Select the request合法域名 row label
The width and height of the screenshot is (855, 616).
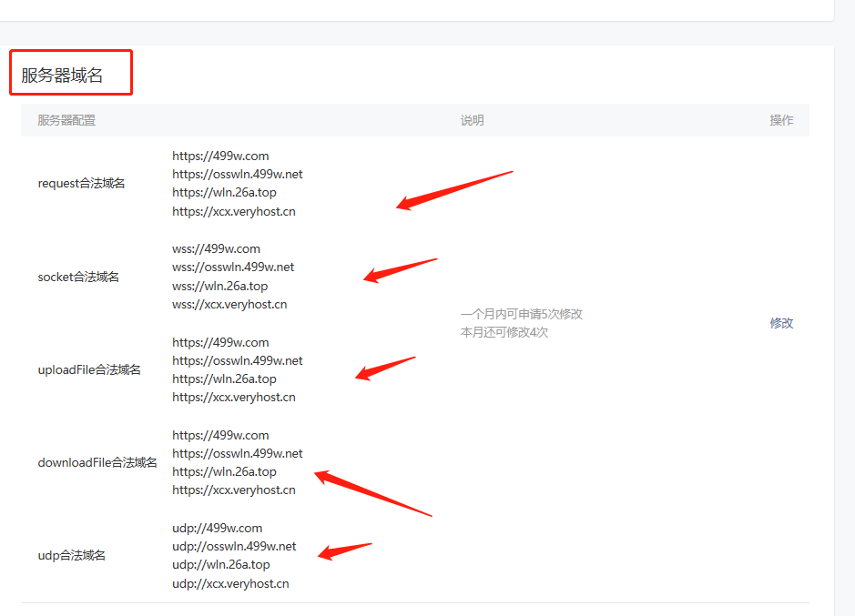[81, 183]
